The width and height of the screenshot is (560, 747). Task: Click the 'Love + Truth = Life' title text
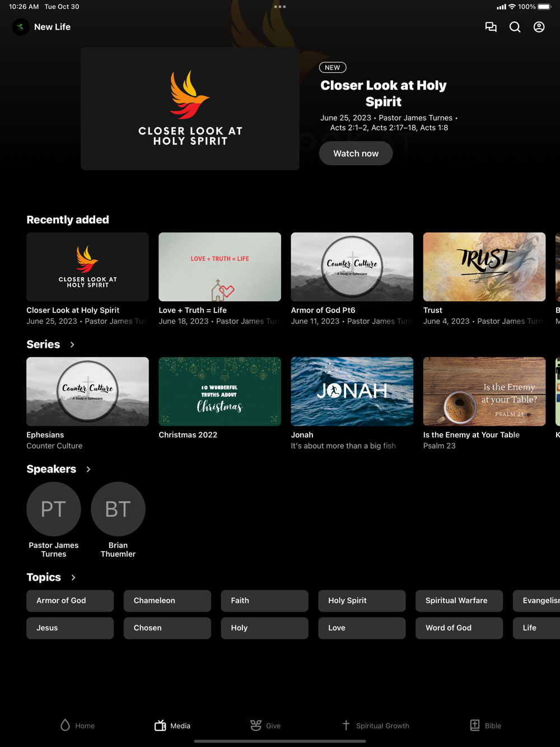[193, 310]
